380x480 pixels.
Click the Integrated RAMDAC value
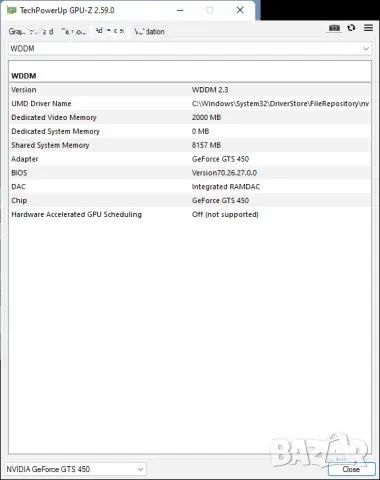[x=226, y=187]
